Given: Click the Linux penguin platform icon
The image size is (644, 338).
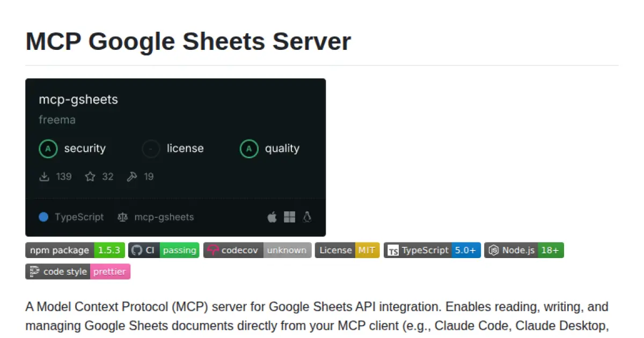Looking at the screenshot, I should (307, 217).
